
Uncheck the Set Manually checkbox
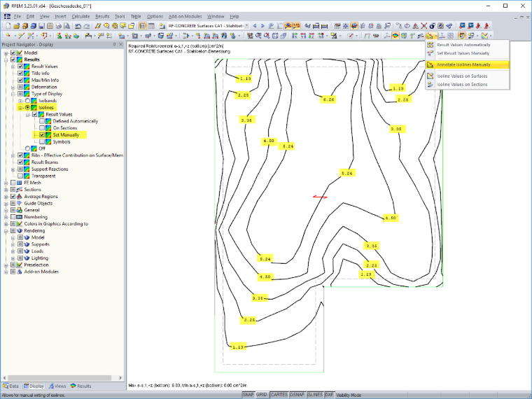42,134
